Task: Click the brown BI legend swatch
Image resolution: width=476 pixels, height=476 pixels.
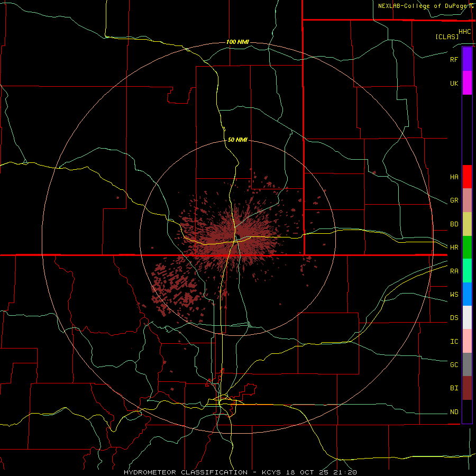Action: pos(467,388)
